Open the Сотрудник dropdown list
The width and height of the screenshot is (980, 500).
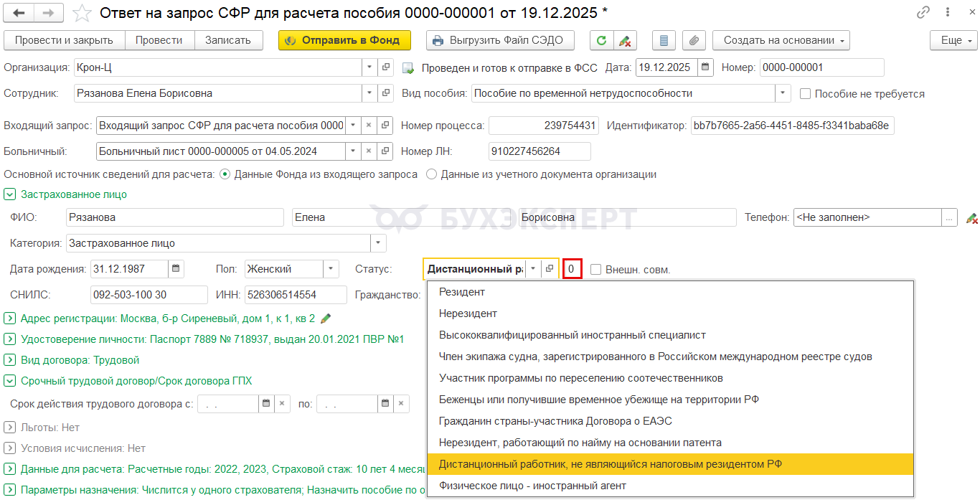pyautogui.click(x=369, y=93)
